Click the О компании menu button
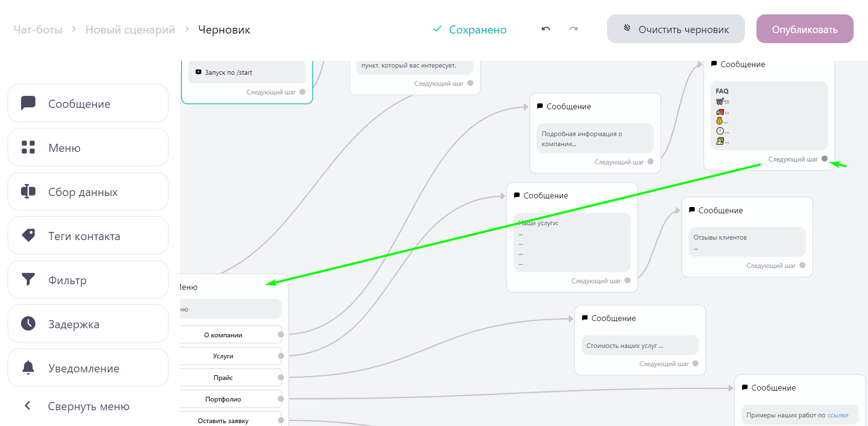Image resolution: width=868 pixels, height=426 pixels. [231, 334]
